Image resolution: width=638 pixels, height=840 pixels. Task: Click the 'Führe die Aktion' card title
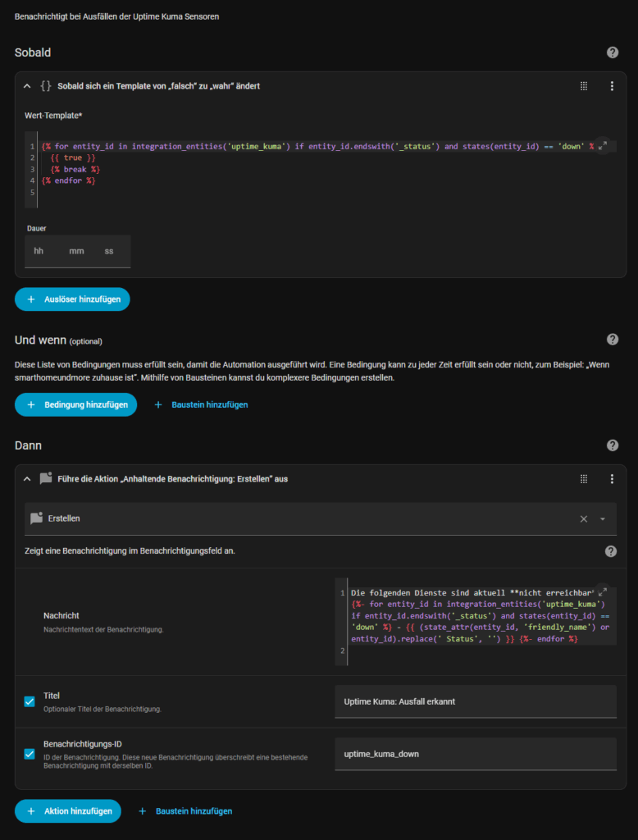(x=172, y=479)
